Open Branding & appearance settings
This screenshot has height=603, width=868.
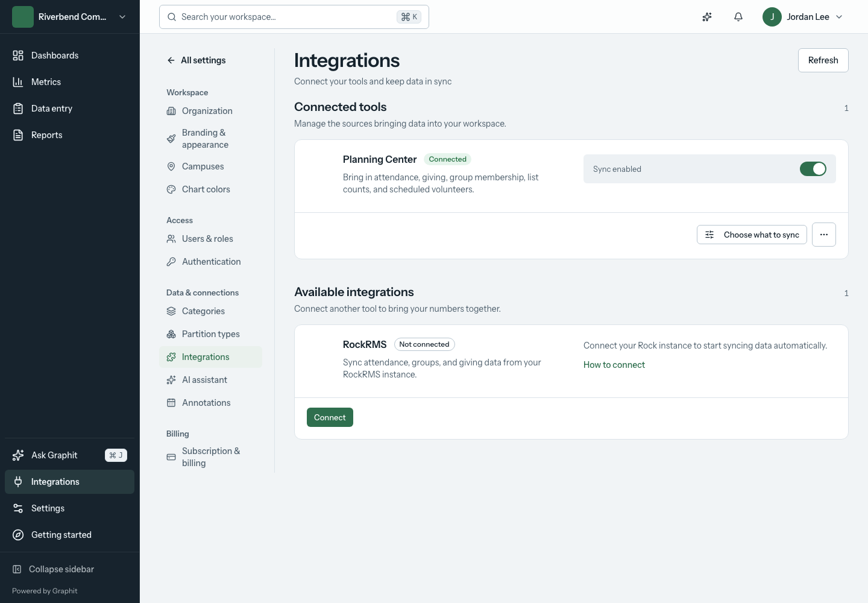[211, 139]
